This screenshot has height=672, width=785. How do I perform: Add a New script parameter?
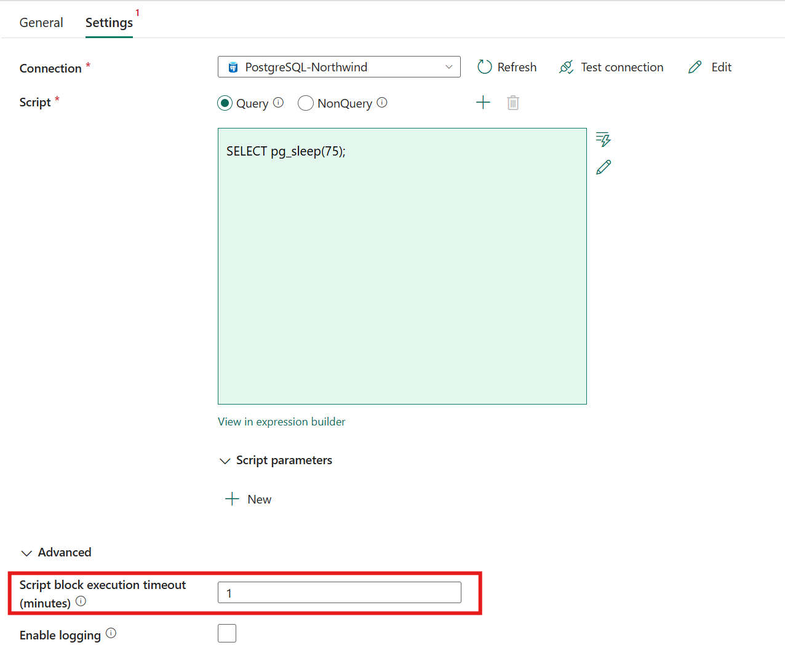coord(249,499)
